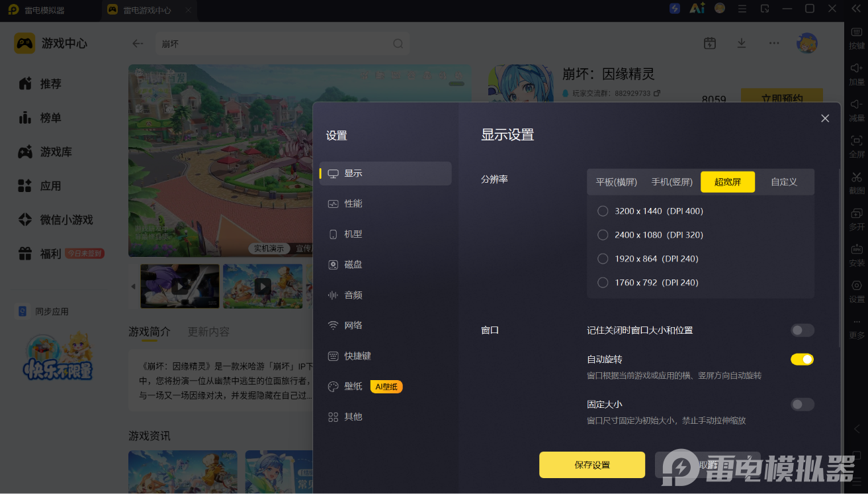Enable 记住关闭时窗口大小和位置 switch
Screen dimensions: 868x494
pos(803,330)
